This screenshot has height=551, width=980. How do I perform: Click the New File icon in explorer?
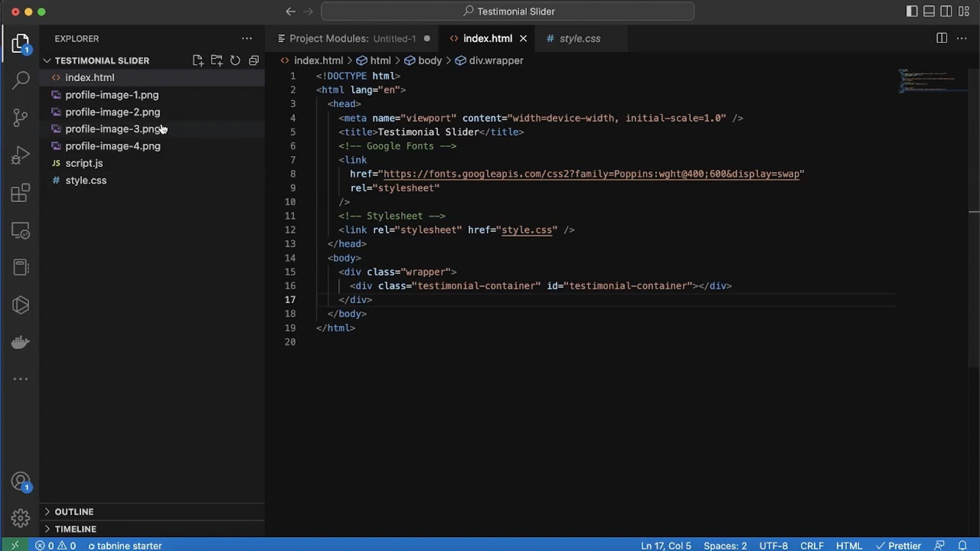[198, 60]
